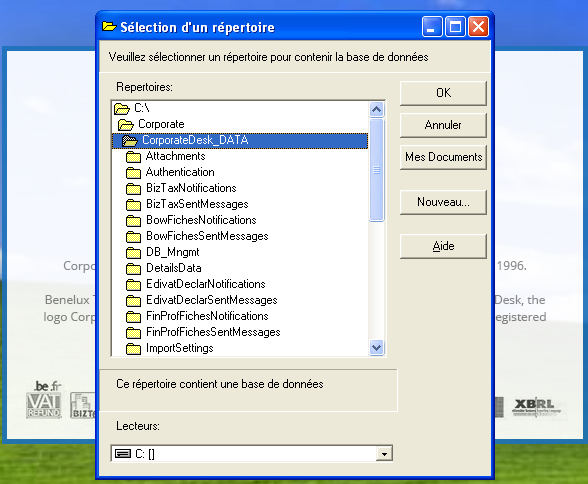The height and width of the screenshot is (484, 588).
Task: Click the DetailsData folder icon
Action: point(134,269)
